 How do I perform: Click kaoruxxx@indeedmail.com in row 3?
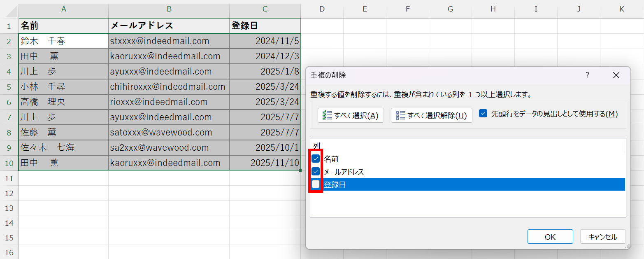pos(169,56)
